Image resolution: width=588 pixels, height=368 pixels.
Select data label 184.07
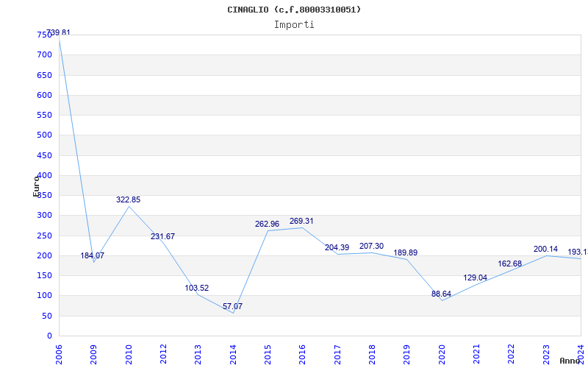click(93, 255)
